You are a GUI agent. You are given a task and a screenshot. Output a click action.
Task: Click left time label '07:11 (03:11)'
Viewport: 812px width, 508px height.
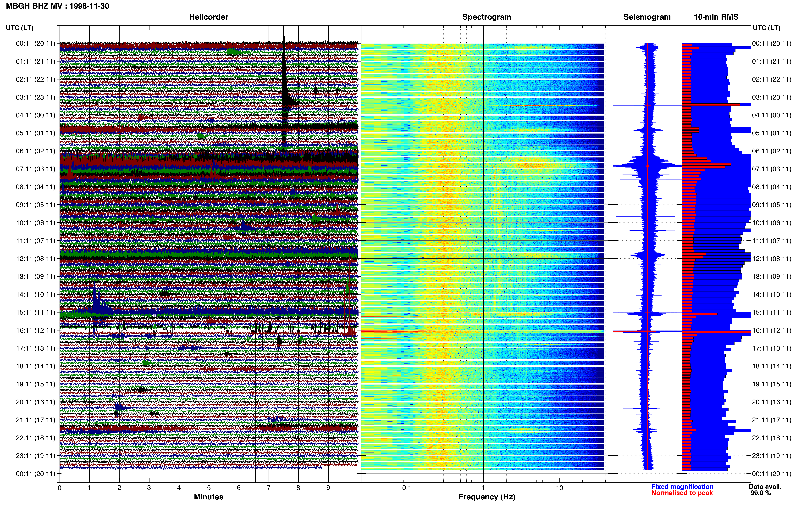(x=36, y=169)
